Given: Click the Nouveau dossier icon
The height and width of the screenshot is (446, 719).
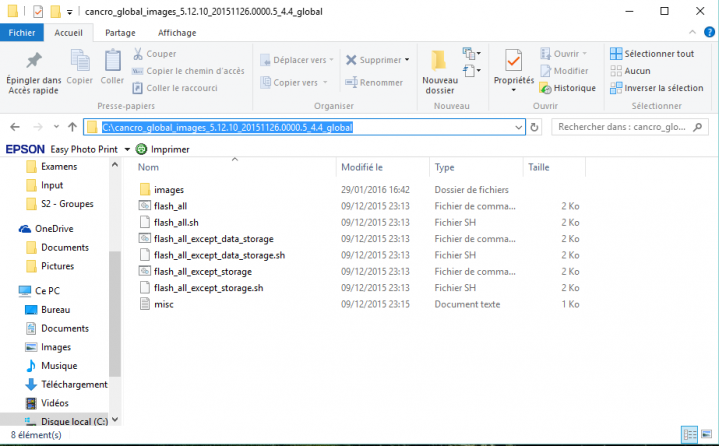Looking at the screenshot, I should pyautogui.click(x=439, y=61).
